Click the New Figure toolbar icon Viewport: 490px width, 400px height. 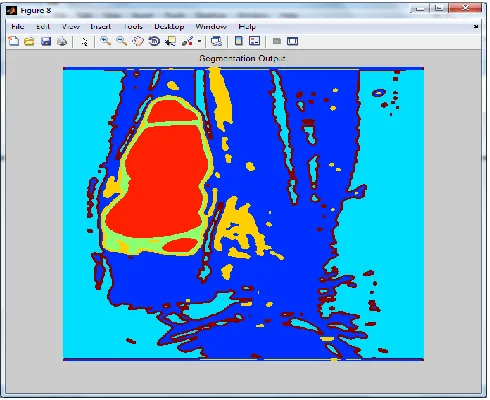point(13,41)
